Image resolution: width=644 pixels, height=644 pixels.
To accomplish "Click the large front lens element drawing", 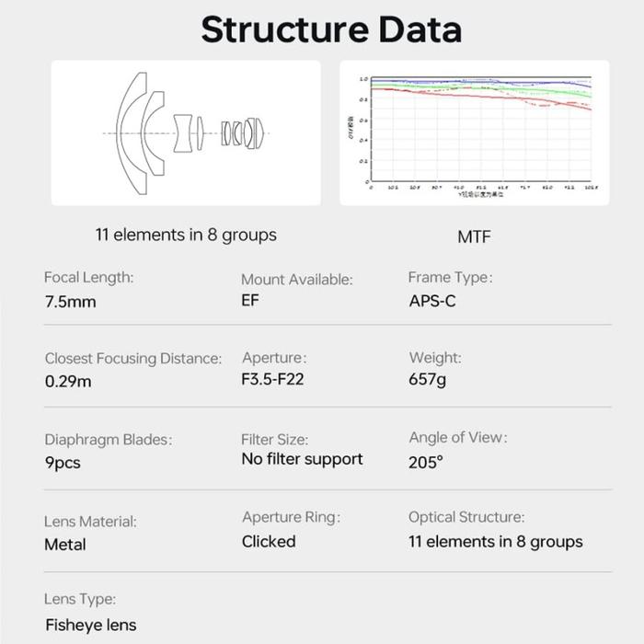I will click(132, 133).
